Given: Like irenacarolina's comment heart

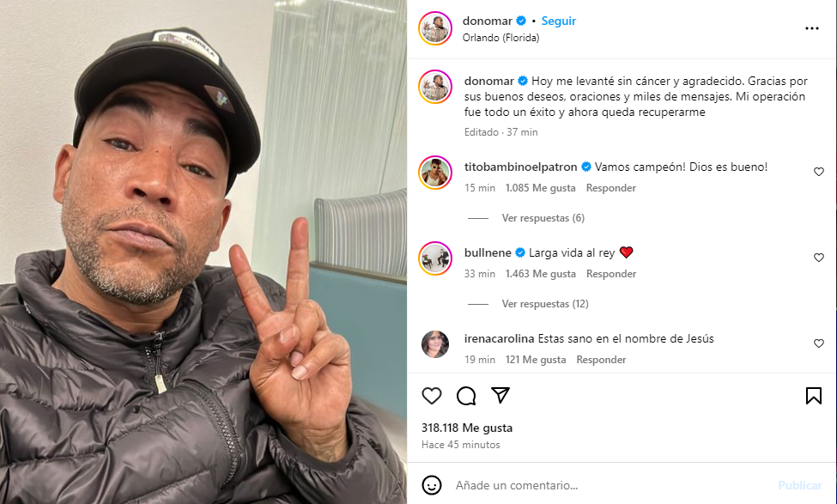Looking at the screenshot, I should pos(818,343).
